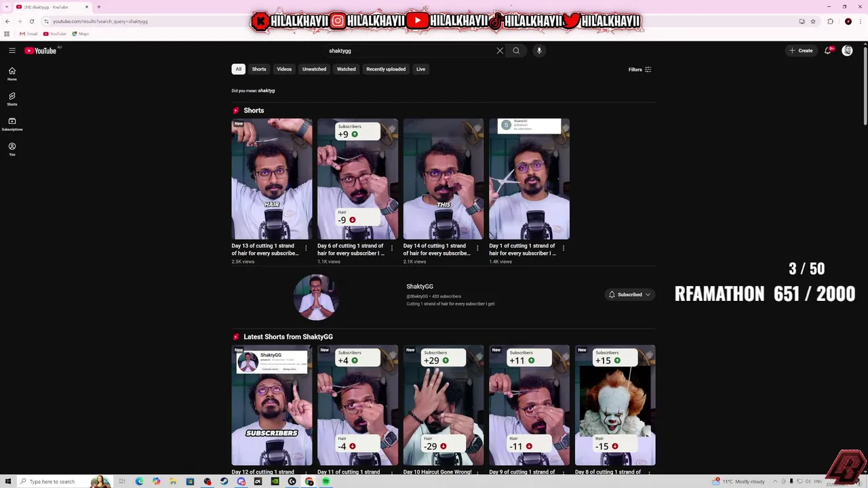This screenshot has width=868, height=488.
Task: Open more options for Day 13 short
Action: click(306, 248)
